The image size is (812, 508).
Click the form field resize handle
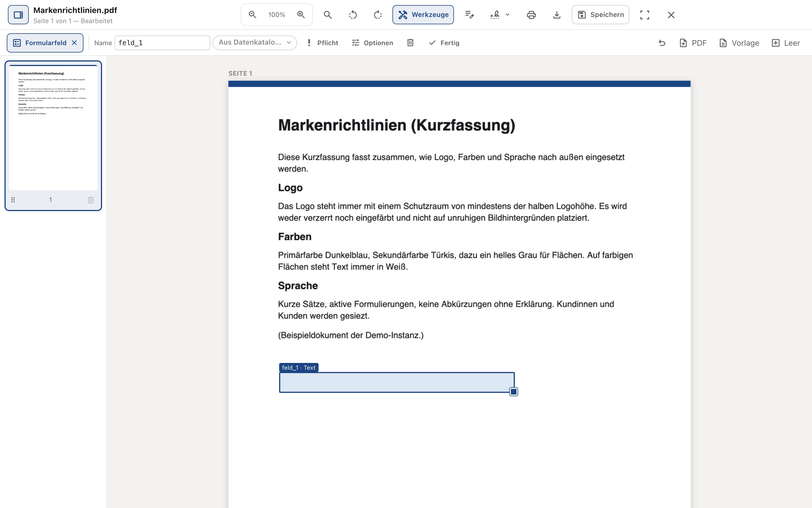[x=513, y=392]
